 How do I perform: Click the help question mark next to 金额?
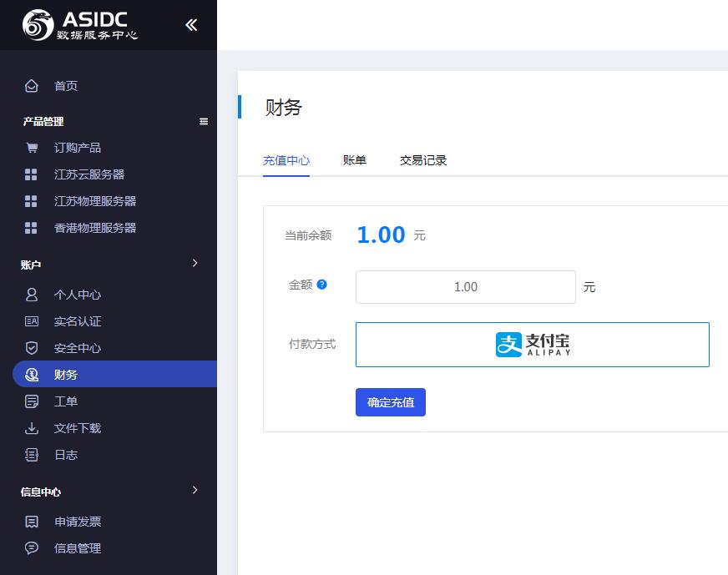click(x=322, y=285)
